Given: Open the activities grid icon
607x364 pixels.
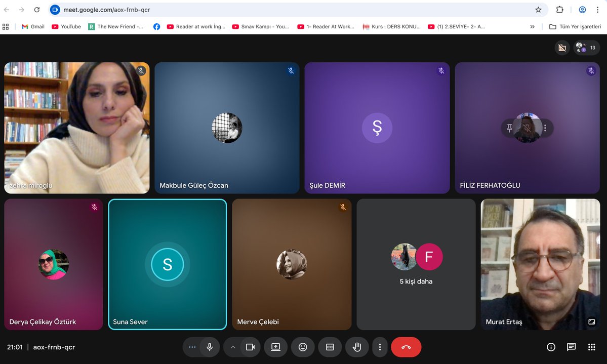Looking at the screenshot, I should 591,347.
